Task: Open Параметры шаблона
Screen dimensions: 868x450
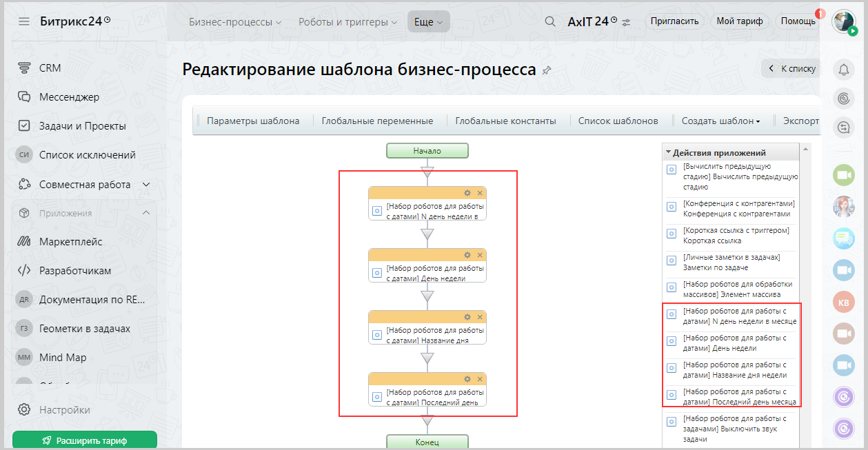Action: (x=253, y=121)
